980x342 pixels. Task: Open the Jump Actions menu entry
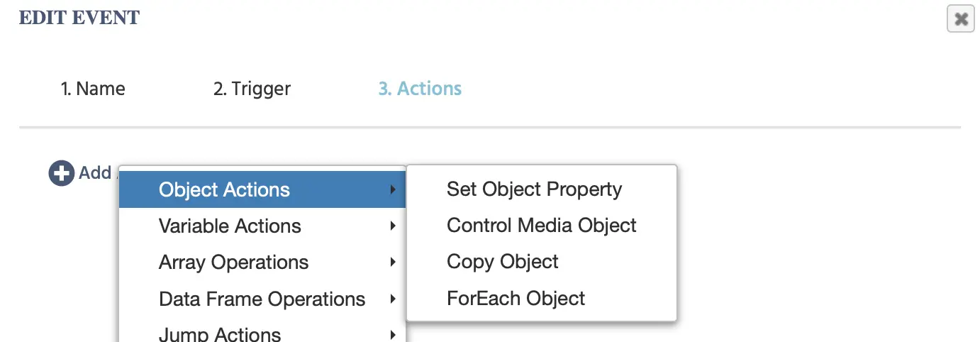[x=220, y=334]
